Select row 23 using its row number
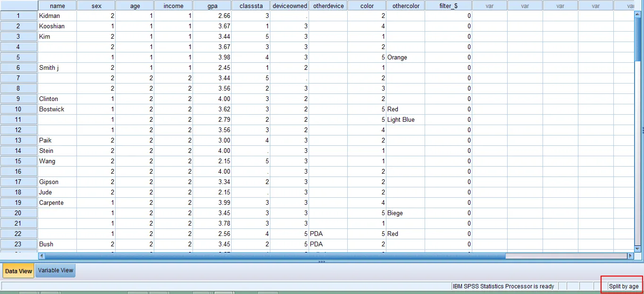The width and height of the screenshot is (644, 294). click(x=19, y=244)
